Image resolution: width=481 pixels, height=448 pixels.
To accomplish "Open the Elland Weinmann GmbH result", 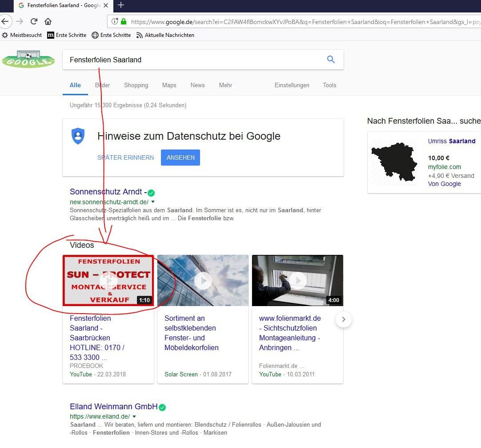I will click(113, 407).
